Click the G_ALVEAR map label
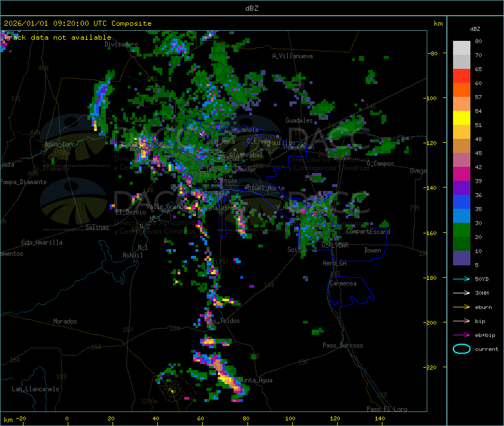Screen dimensions: 504x426 click(x=335, y=245)
